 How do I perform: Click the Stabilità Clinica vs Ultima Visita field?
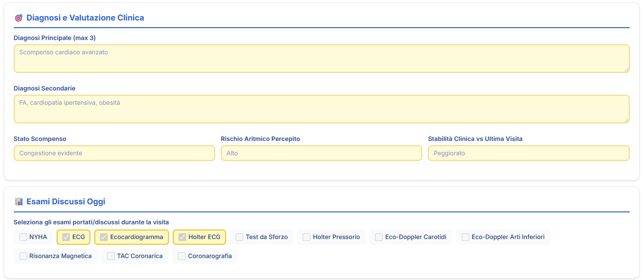click(528, 153)
